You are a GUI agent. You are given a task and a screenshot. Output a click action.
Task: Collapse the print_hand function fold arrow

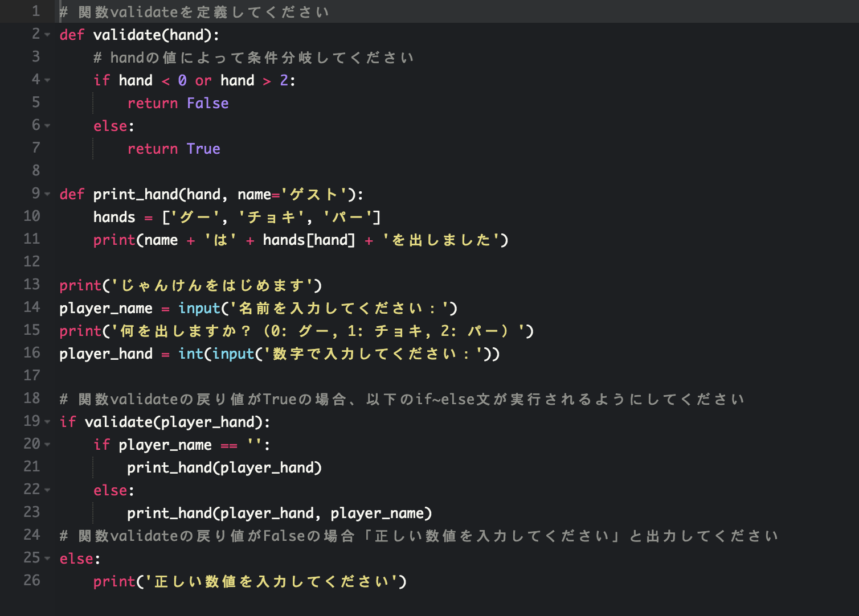(x=47, y=194)
